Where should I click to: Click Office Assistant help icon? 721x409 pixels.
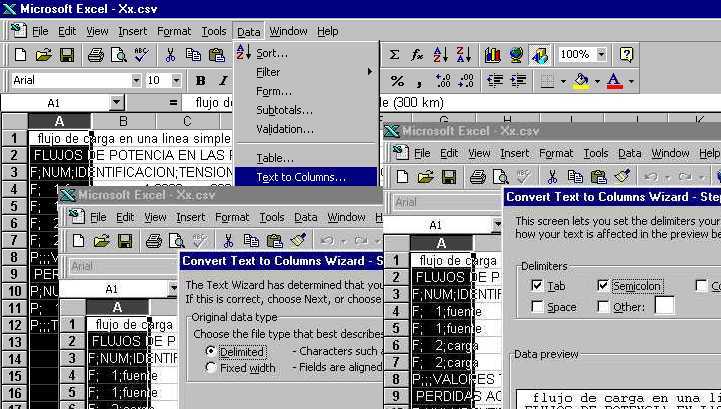pos(626,55)
